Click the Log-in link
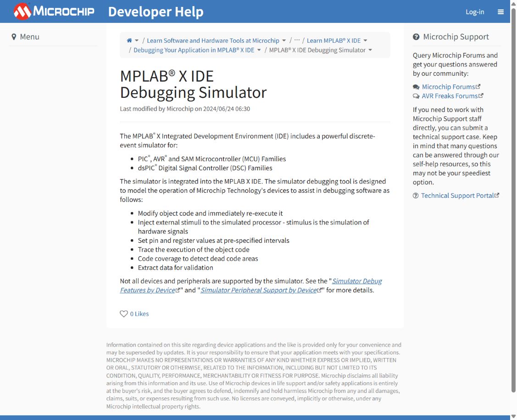Image resolution: width=517 pixels, height=420 pixels. [x=475, y=12]
